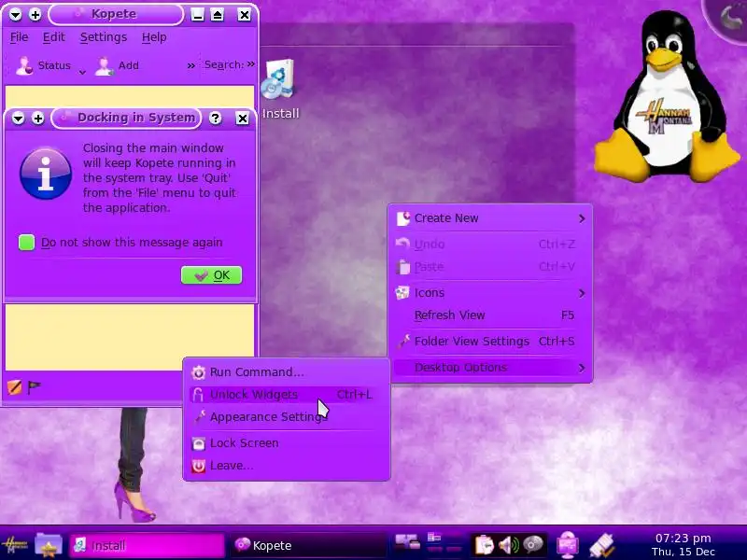Open Docking dialog window menu arrow button
Screen dimensions: 747x560
click(18, 118)
